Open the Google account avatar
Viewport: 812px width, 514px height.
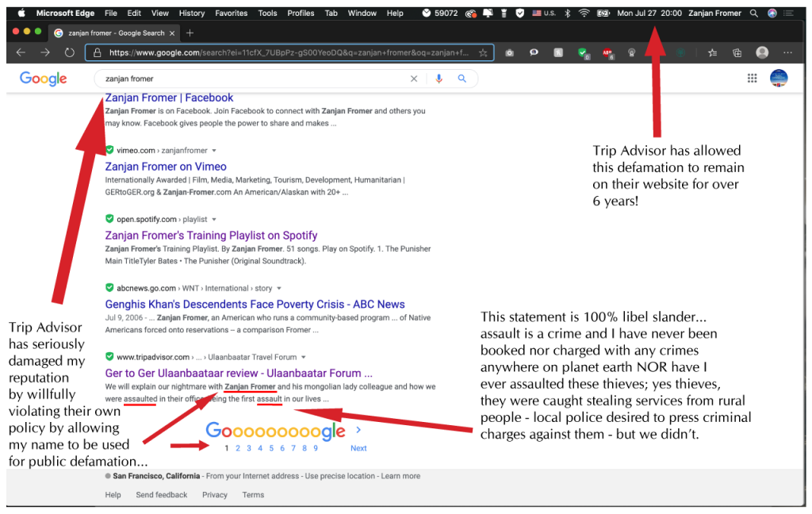coord(779,79)
